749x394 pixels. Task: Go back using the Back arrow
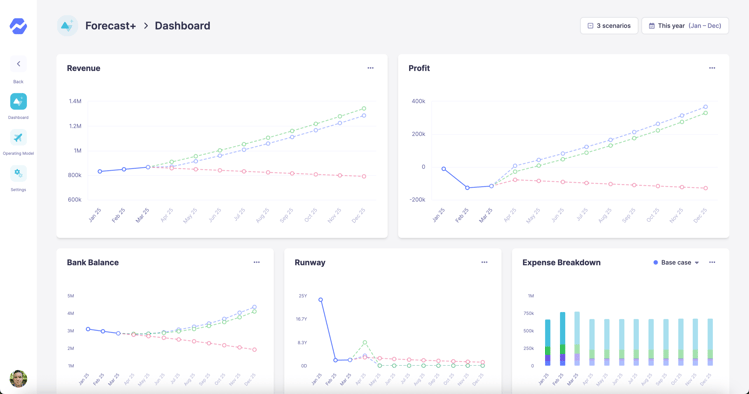pyautogui.click(x=18, y=64)
